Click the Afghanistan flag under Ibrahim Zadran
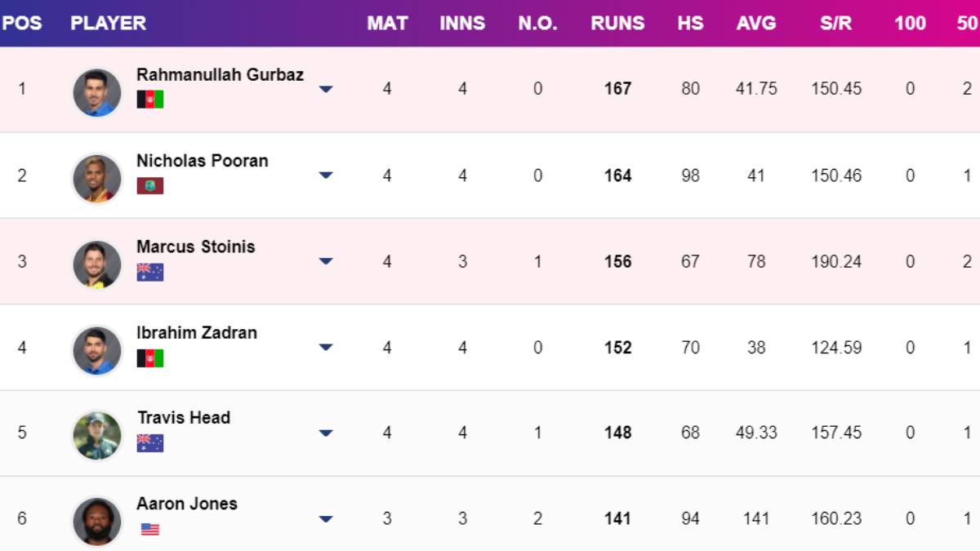Screen dimensions: 980x551 [x=150, y=358]
